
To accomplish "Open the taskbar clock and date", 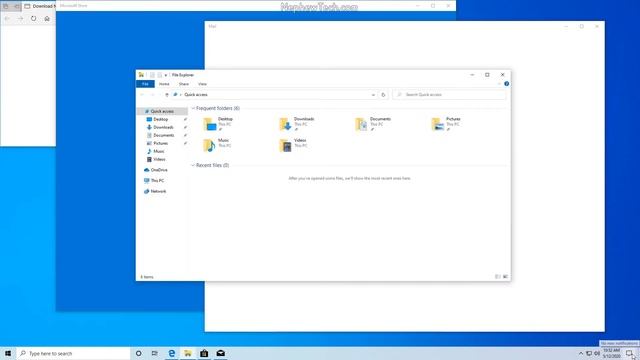I will (x=611, y=353).
